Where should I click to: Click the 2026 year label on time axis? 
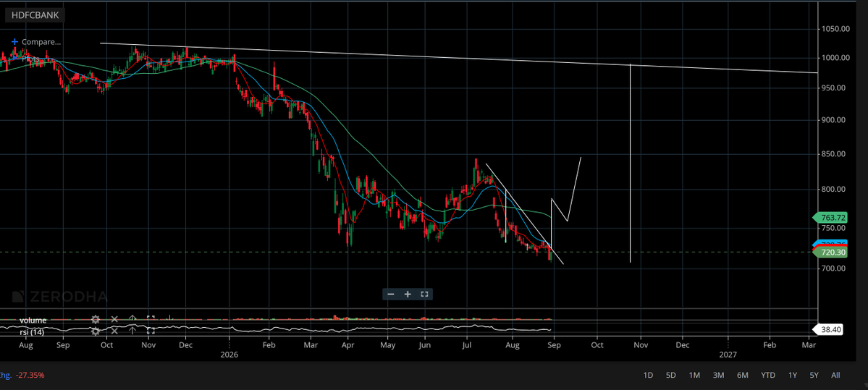coord(229,355)
